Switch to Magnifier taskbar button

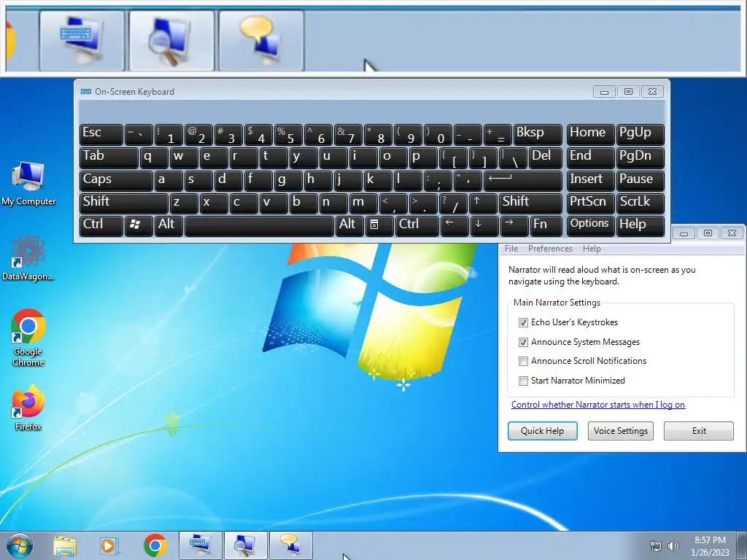245,545
